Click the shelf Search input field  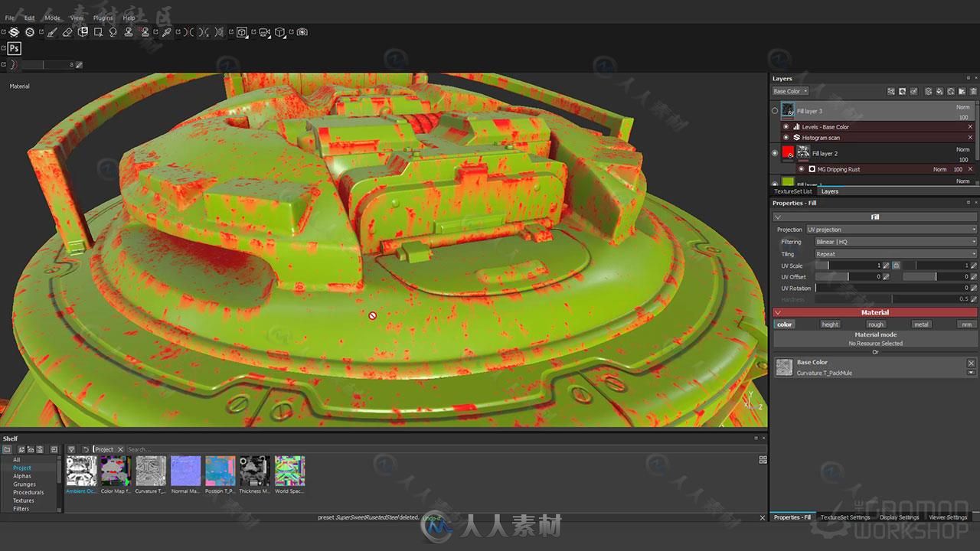[440, 449]
